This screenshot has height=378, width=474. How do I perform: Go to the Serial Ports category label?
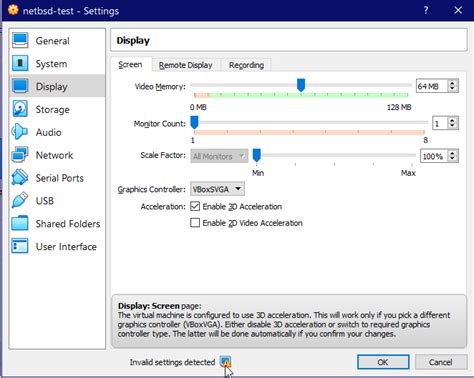pos(60,178)
